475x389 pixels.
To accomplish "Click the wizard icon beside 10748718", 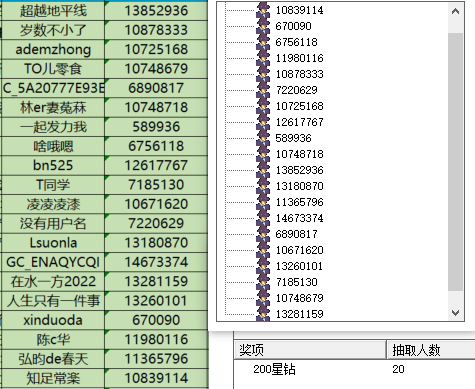I will click(x=263, y=154).
